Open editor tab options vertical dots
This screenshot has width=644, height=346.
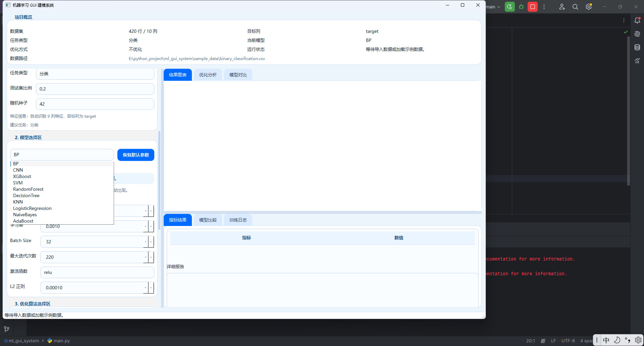point(624,20)
